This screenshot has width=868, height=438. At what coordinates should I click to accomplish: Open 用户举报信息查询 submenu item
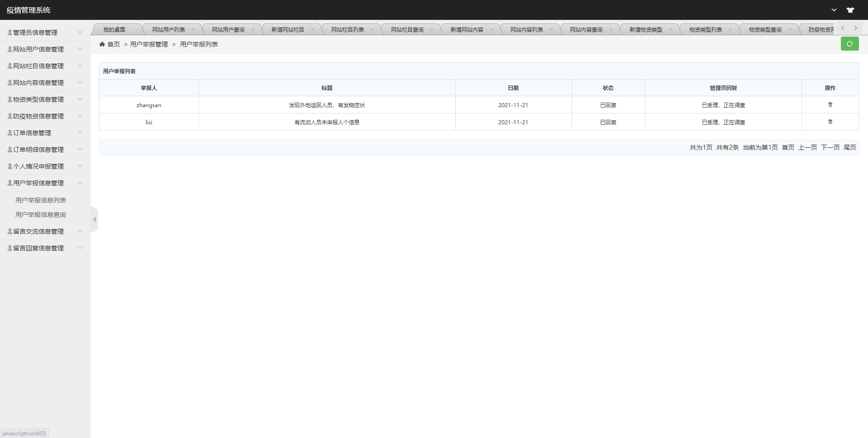coord(41,215)
